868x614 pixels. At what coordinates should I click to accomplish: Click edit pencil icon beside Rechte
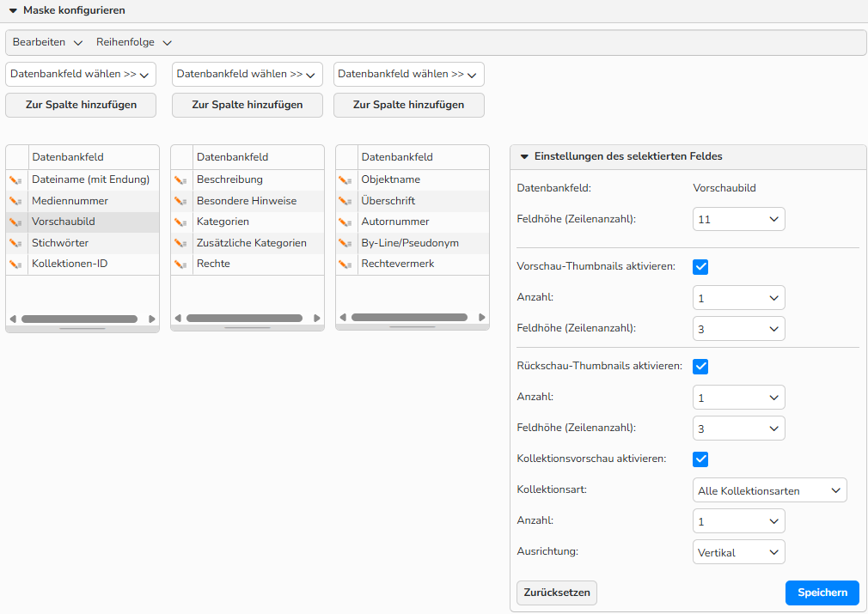pos(180,264)
